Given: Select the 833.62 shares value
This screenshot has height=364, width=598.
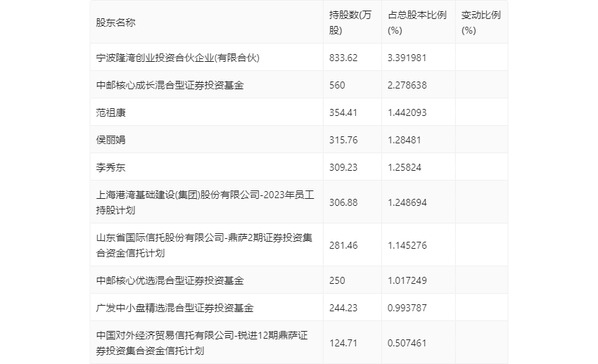Looking at the screenshot, I should [x=343, y=58].
